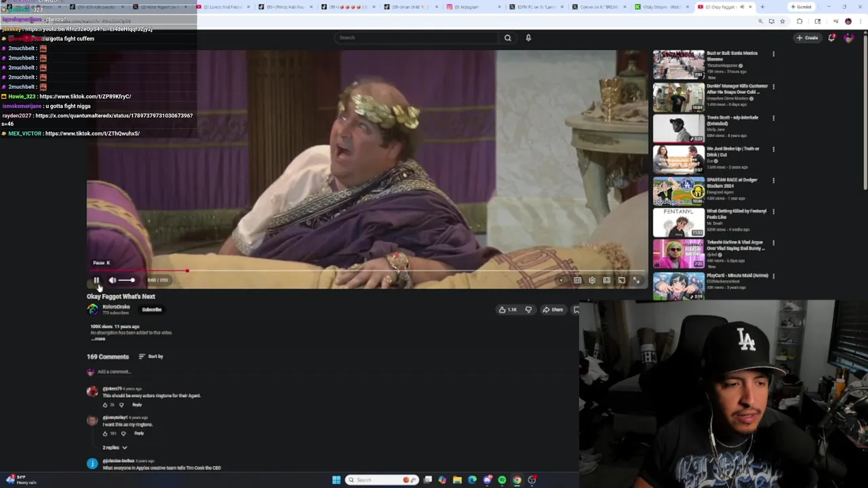
Task: Switch to theater mode view
Action: pos(607,280)
